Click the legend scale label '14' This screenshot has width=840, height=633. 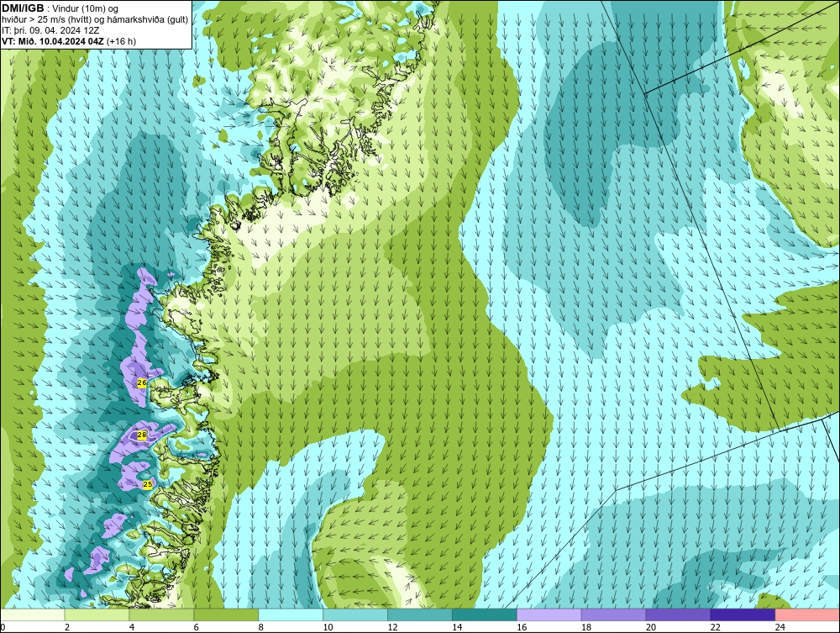tap(457, 627)
